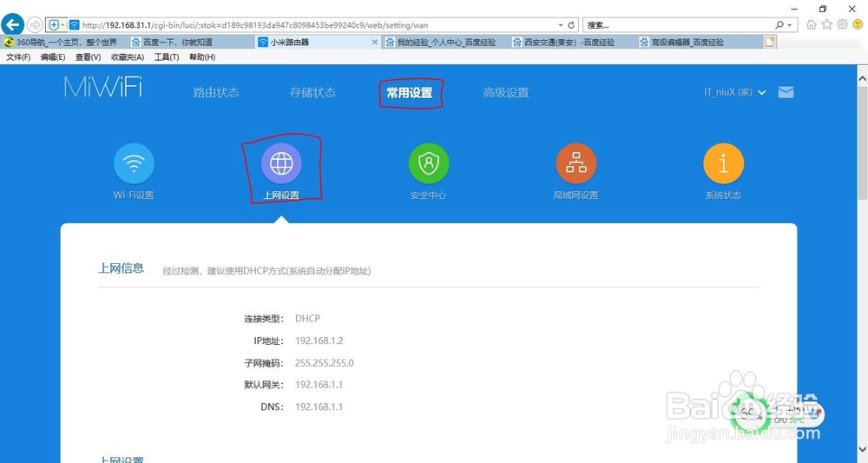Click the DNS value 192.168.1.1
The height and width of the screenshot is (463, 868).
(319, 407)
